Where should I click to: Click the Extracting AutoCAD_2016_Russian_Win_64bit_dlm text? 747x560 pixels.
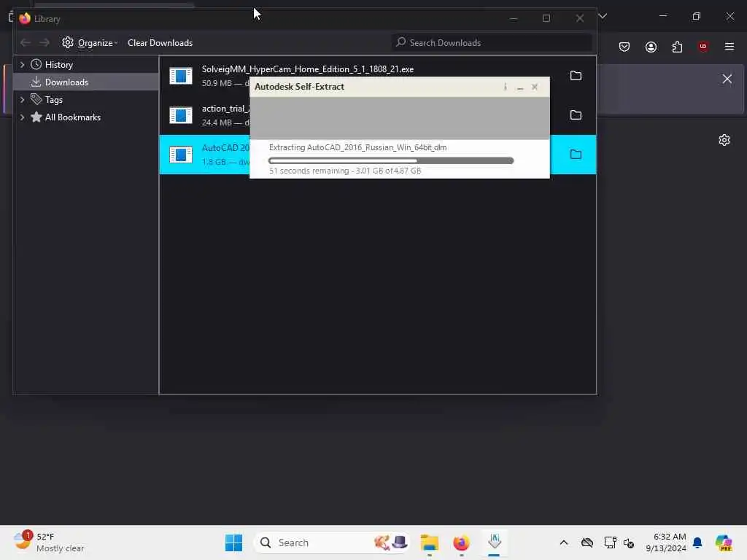pyautogui.click(x=357, y=147)
